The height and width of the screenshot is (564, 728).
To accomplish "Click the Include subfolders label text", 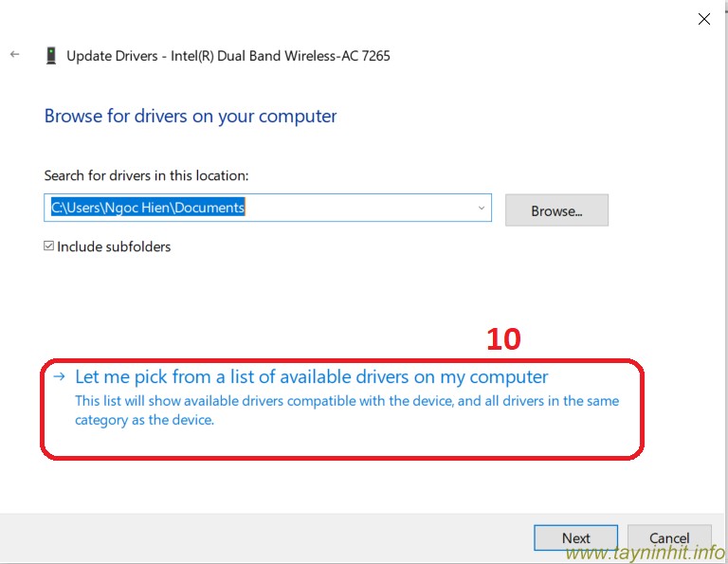I will [114, 246].
